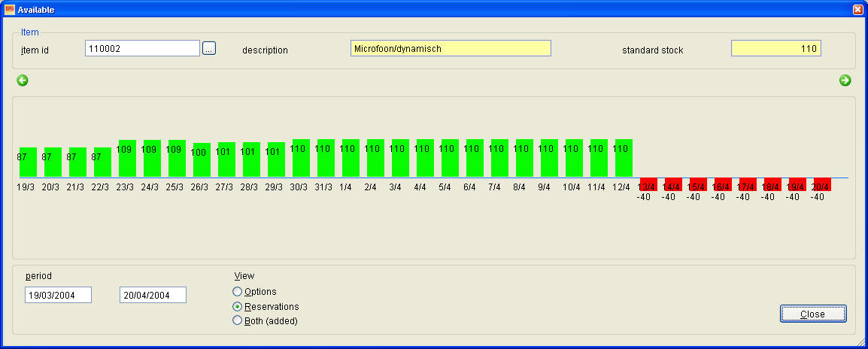Screen dimensions: 868x349
Task: Open item lookup with the ellipsis button
Action: (x=209, y=49)
